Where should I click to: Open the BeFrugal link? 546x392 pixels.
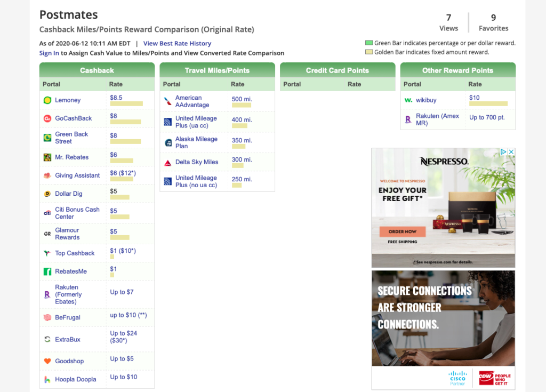point(68,317)
